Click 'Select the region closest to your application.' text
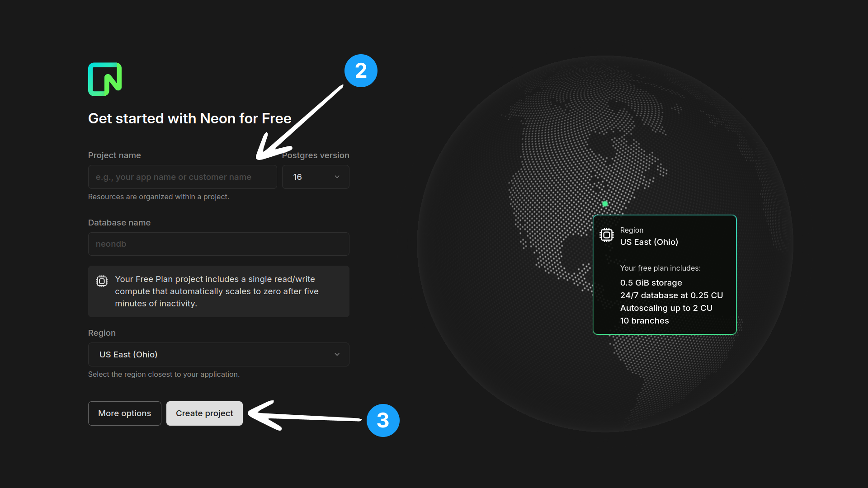Image resolution: width=868 pixels, height=488 pixels. 164,374
